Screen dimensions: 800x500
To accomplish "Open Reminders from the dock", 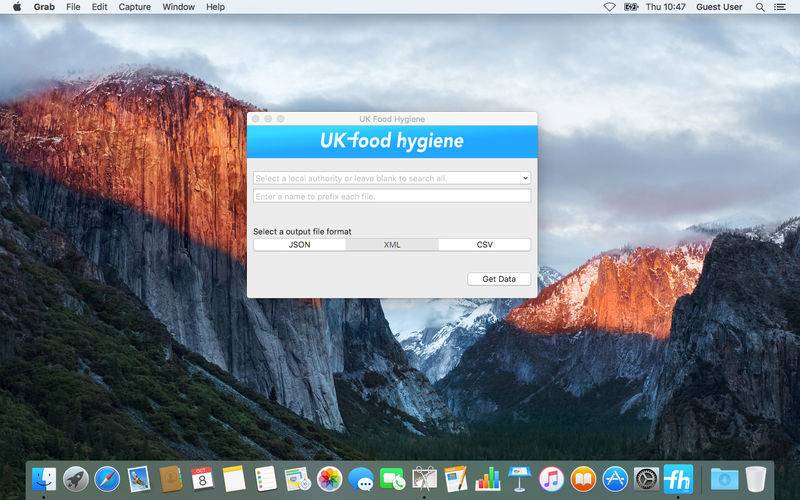I will [x=266, y=479].
